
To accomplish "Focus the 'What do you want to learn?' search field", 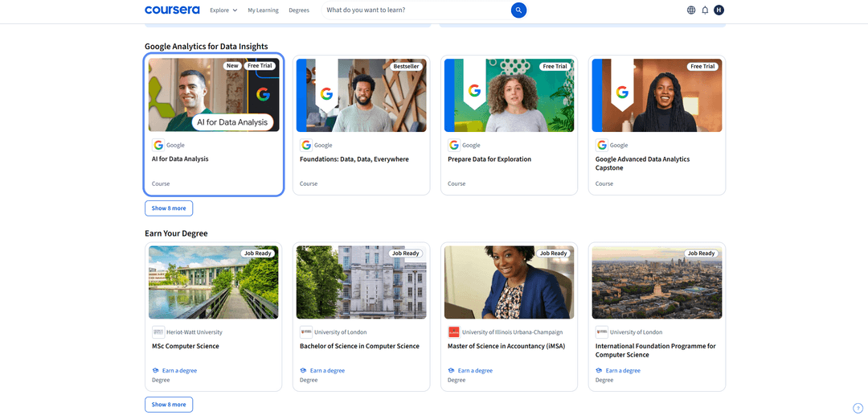I will click(x=416, y=10).
